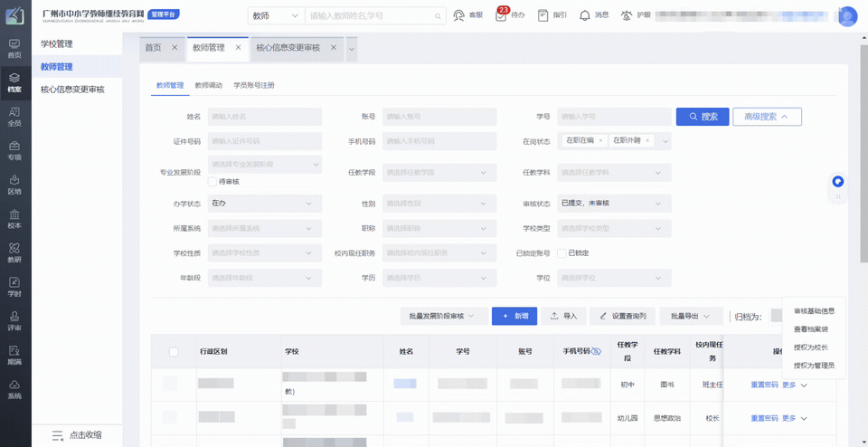Check the 待审核 checkbox

(212, 182)
